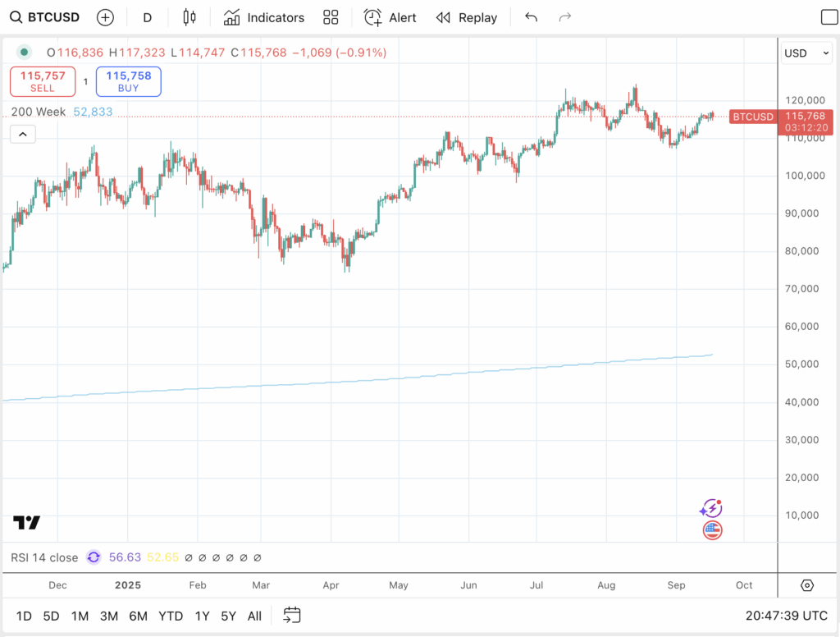The height and width of the screenshot is (637, 840).
Task: Collapse the legend with the chevron toggle
Action: click(22, 133)
